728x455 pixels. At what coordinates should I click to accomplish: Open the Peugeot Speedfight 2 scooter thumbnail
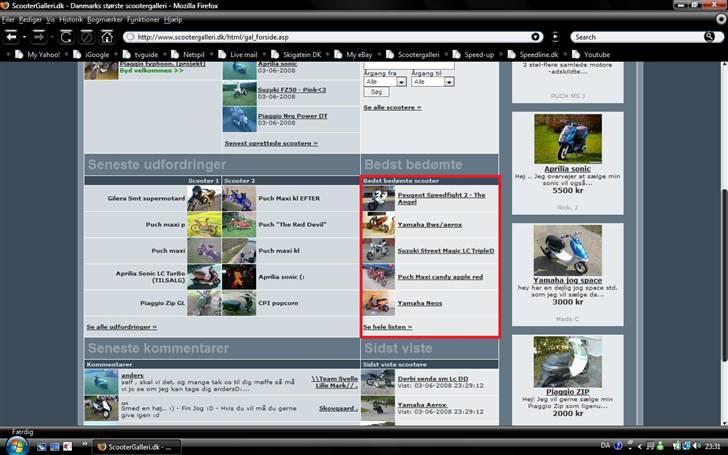(378, 199)
